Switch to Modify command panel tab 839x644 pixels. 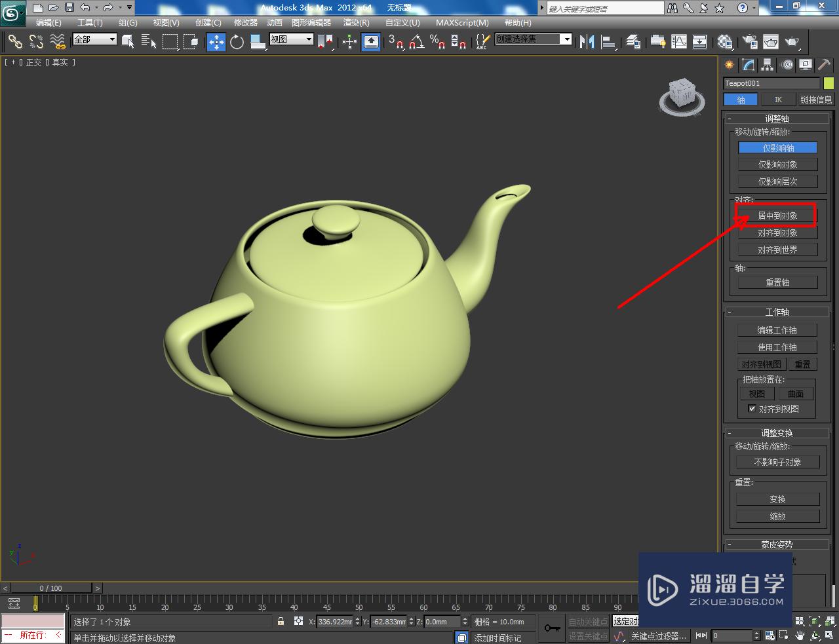748,65
